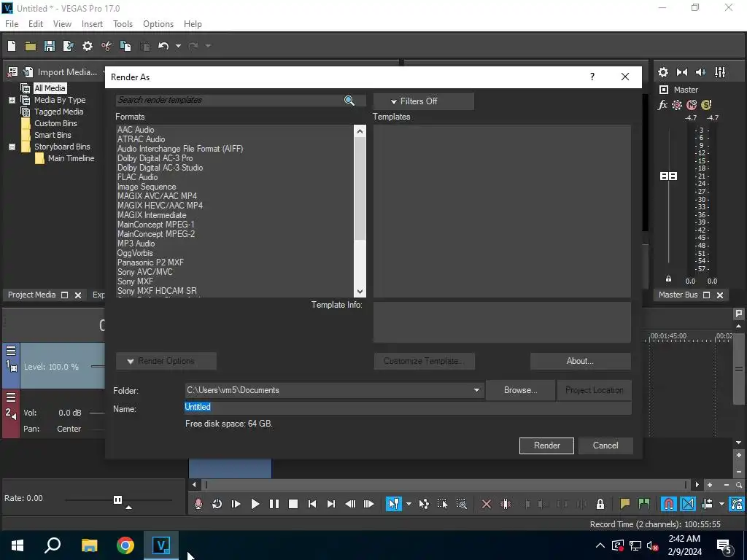Open the Folder path dropdown
Image resolution: width=747 pixels, height=560 pixels.
(476, 390)
